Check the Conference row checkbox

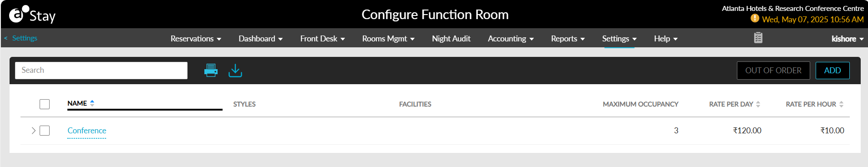45,131
